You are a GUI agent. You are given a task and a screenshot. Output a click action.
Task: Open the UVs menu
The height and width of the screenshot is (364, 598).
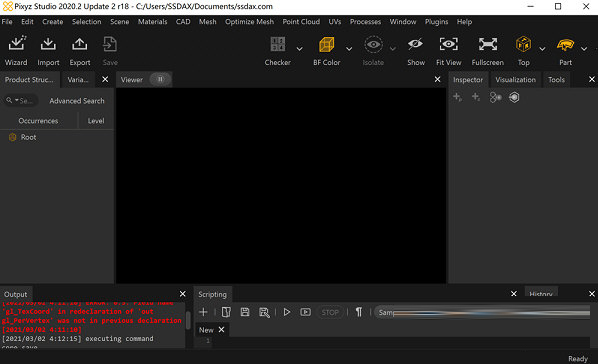pos(335,22)
